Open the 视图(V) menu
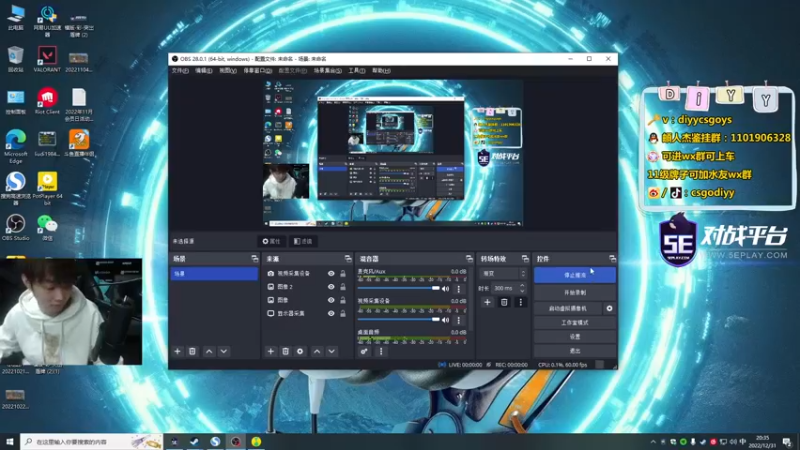The height and width of the screenshot is (450, 800). click(x=228, y=70)
